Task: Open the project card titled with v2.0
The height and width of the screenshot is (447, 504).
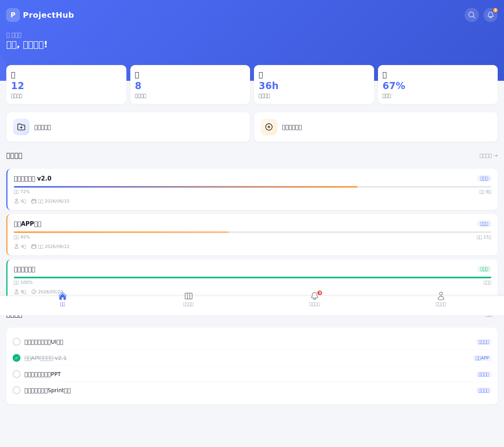Action: 252,189
